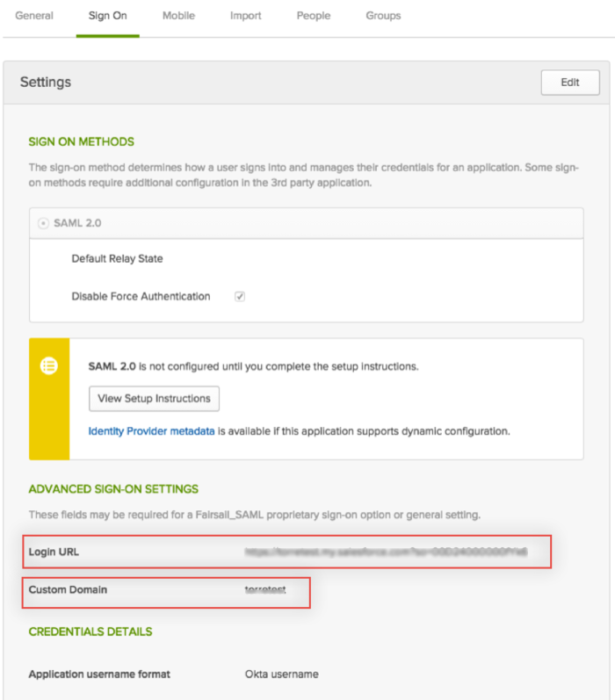Click the yellow list icon in SAML notice
615x700 pixels.
(49, 366)
